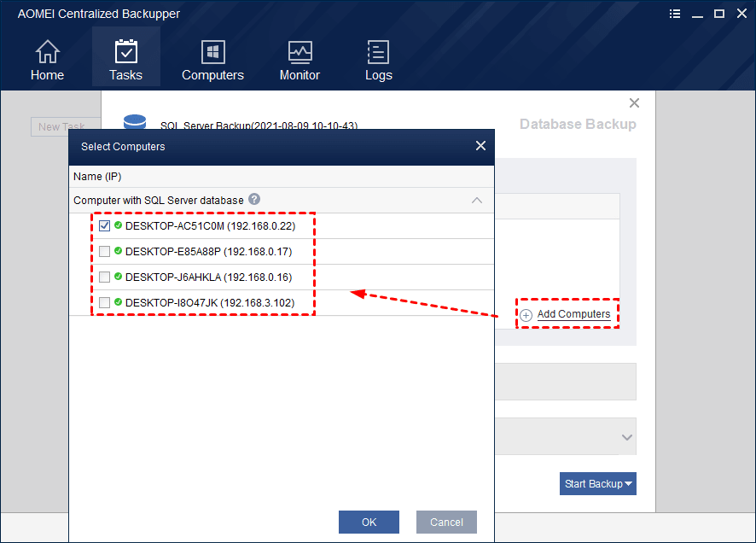Click Cancel in Select Computers dialog

(446, 522)
